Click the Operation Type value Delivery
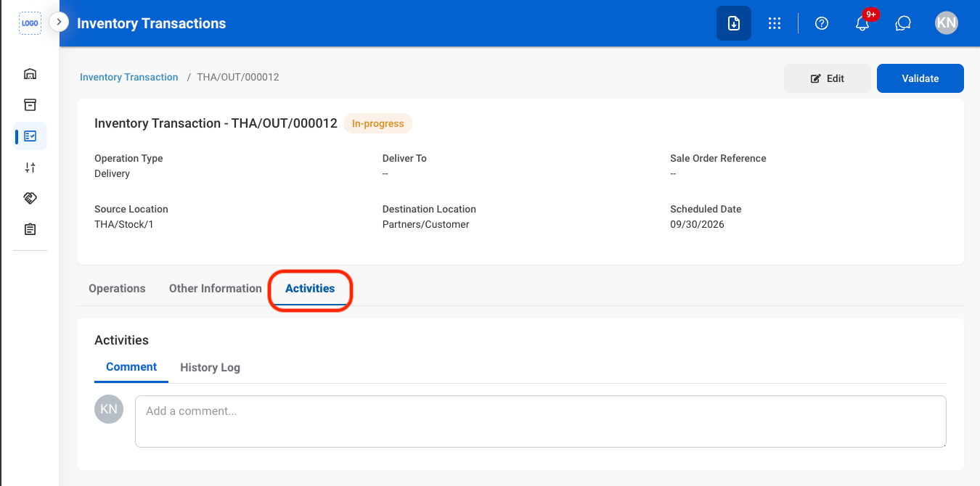Image resolution: width=980 pixels, height=486 pixels. (113, 174)
